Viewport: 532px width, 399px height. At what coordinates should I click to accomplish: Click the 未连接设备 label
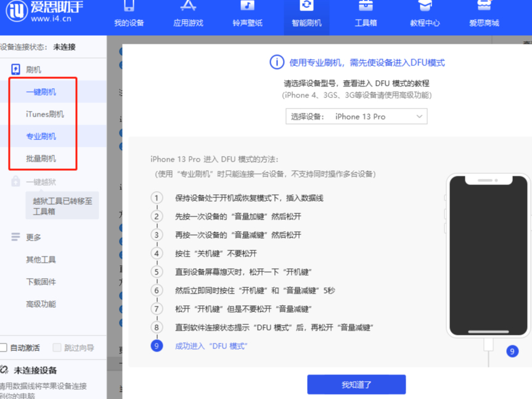click(35, 370)
